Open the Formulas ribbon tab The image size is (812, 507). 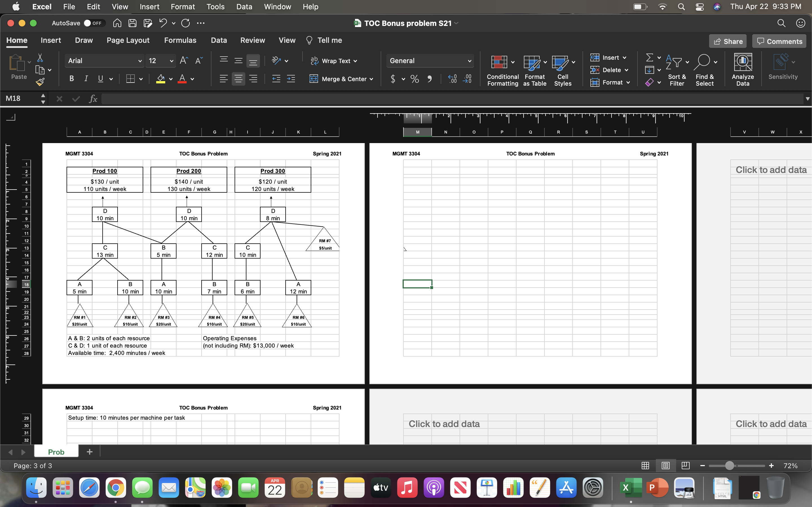(180, 40)
